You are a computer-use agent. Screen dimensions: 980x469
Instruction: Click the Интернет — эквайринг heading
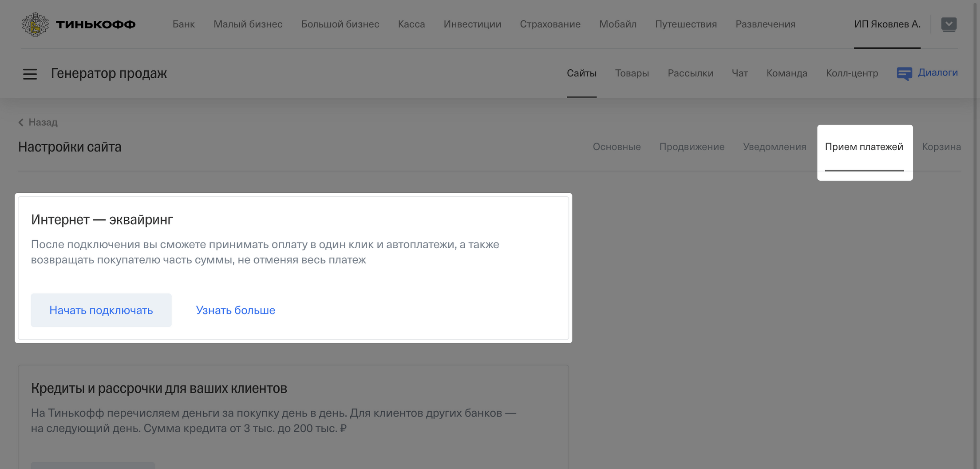pyautogui.click(x=102, y=219)
